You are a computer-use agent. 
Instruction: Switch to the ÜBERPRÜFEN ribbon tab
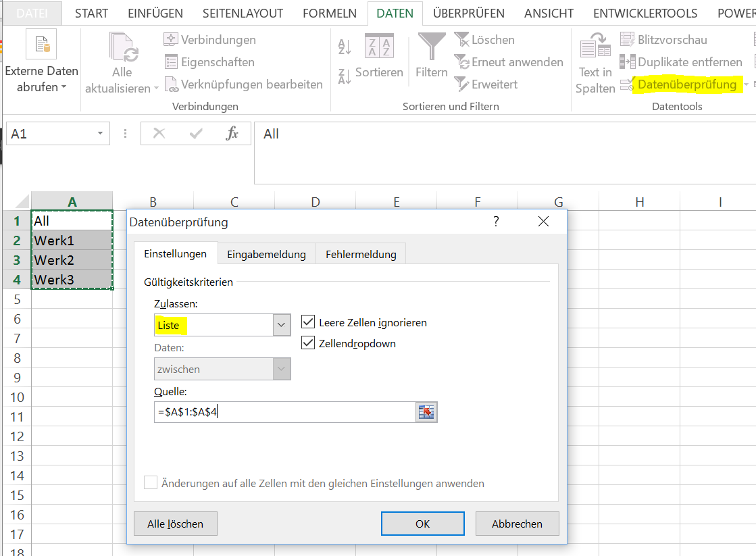[469, 13]
